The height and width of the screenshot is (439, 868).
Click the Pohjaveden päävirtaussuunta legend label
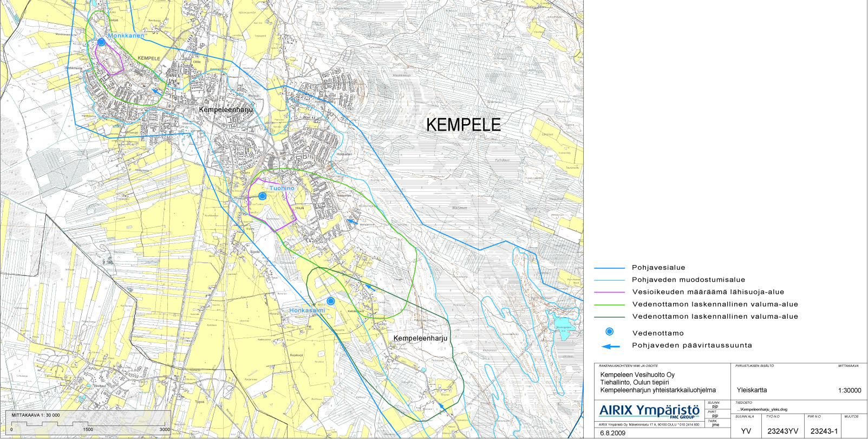tap(691, 346)
